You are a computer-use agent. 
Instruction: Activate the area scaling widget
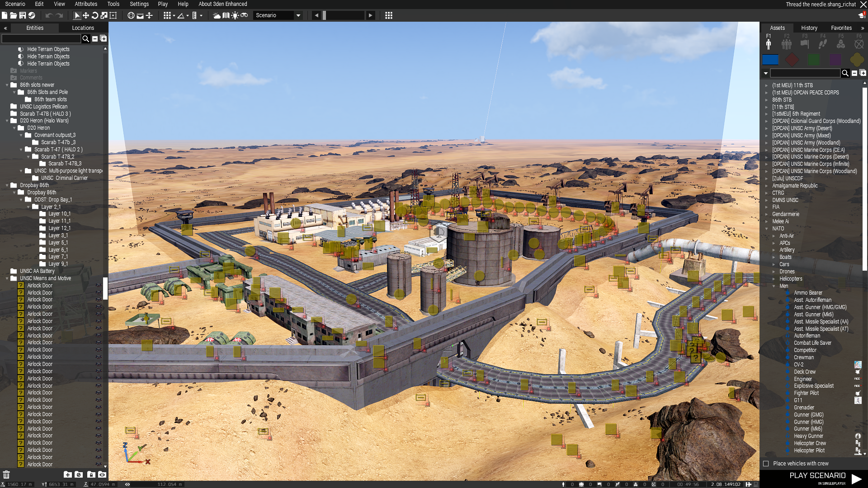[113, 15]
